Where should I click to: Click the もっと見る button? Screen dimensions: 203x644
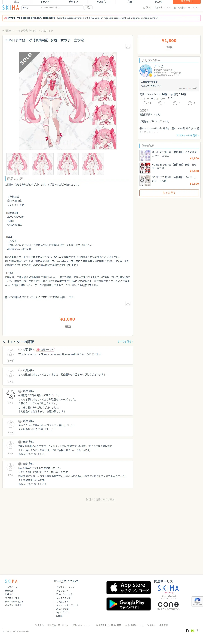coord(169,193)
